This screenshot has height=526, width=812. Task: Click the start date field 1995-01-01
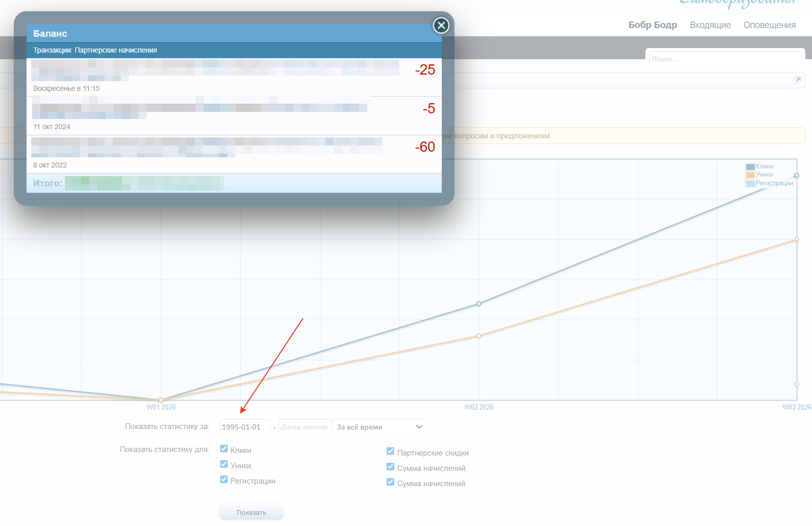[245, 427]
